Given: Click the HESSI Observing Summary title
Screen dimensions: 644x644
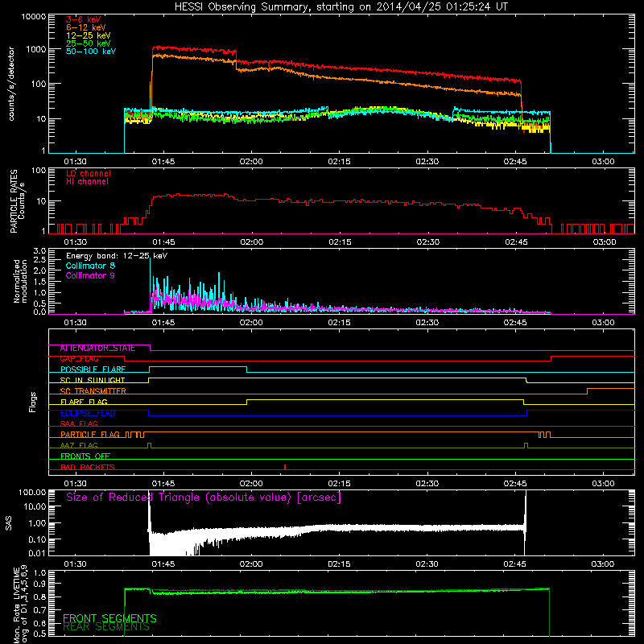Looking at the screenshot, I should (341, 7).
